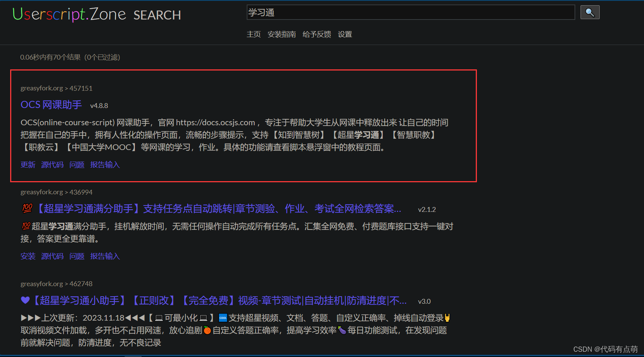The height and width of the screenshot is (357, 644).
Task: Click 问题 under OCS 网课助手
Action: pyautogui.click(x=77, y=165)
